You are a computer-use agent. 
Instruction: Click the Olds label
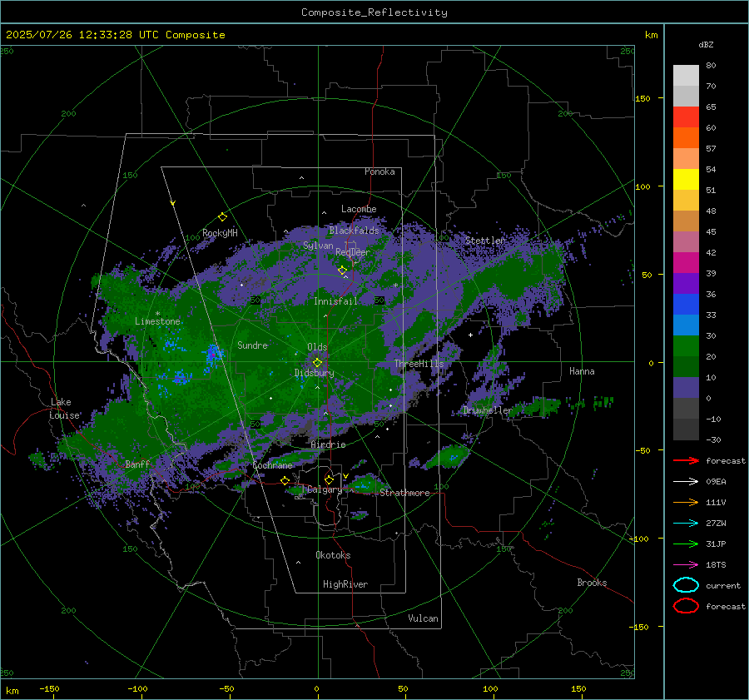[317, 347]
